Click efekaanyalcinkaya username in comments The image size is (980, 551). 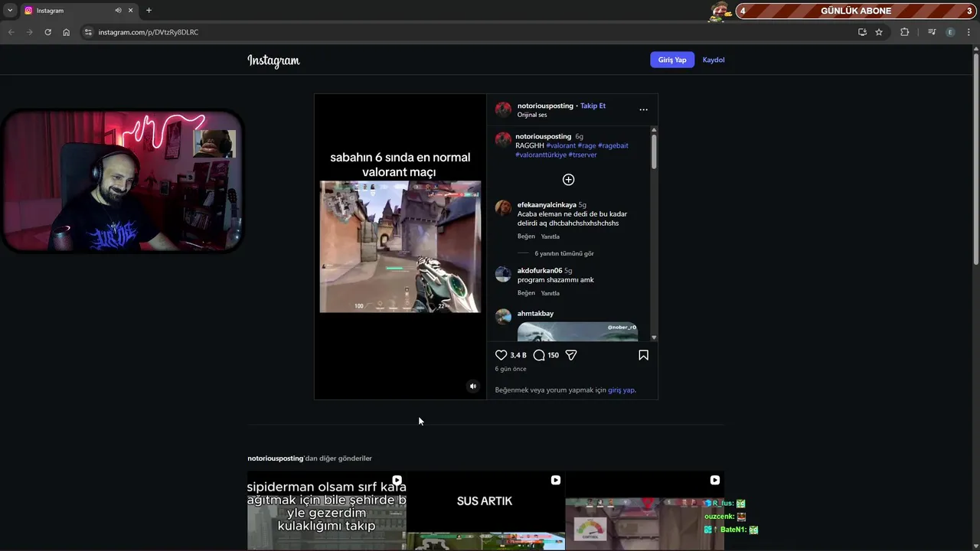click(x=547, y=204)
